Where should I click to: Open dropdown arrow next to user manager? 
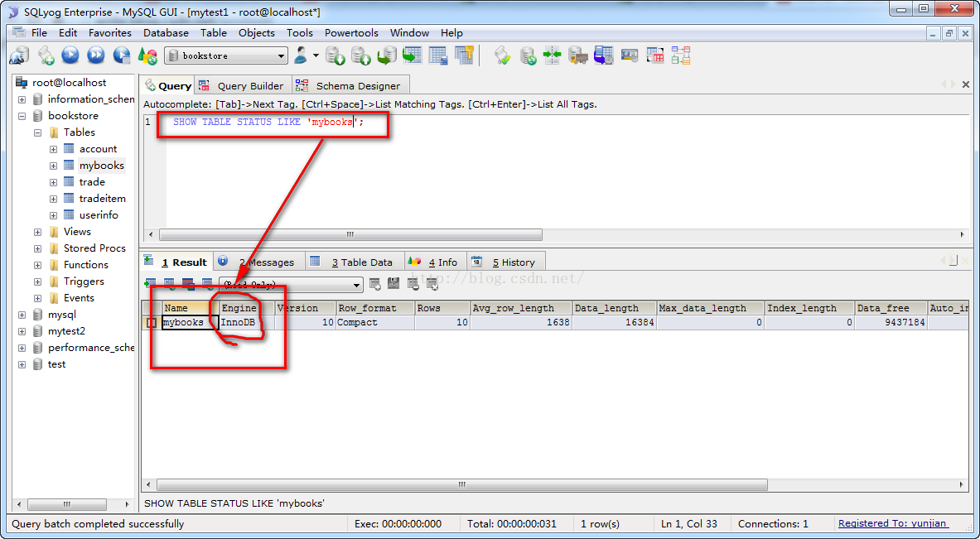(316, 55)
